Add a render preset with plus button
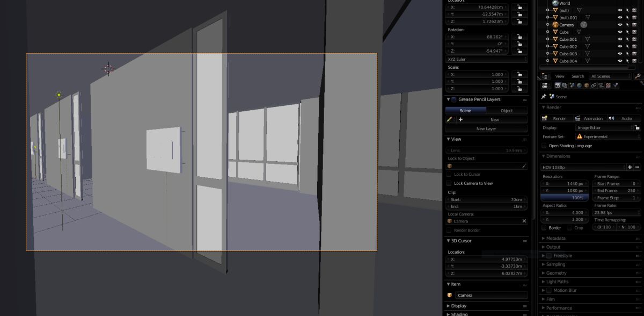 click(x=630, y=167)
